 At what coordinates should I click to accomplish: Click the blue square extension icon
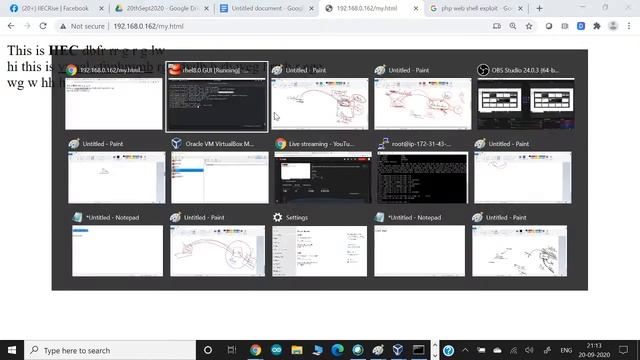click(x=581, y=26)
